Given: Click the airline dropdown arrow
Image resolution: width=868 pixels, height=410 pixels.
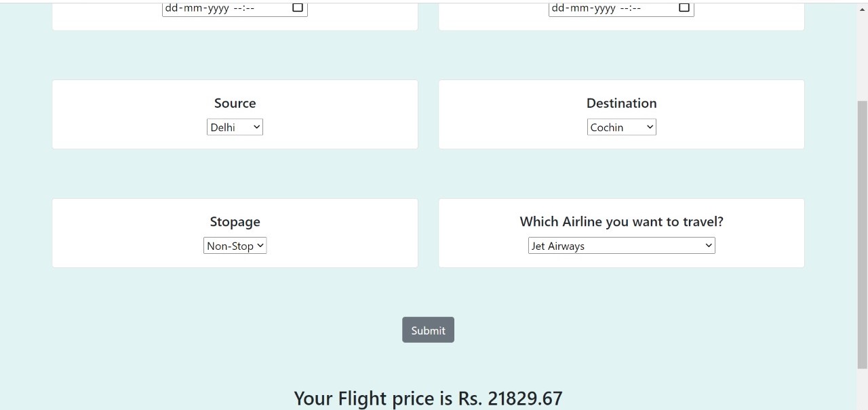Looking at the screenshot, I should [x=708, y=245].
